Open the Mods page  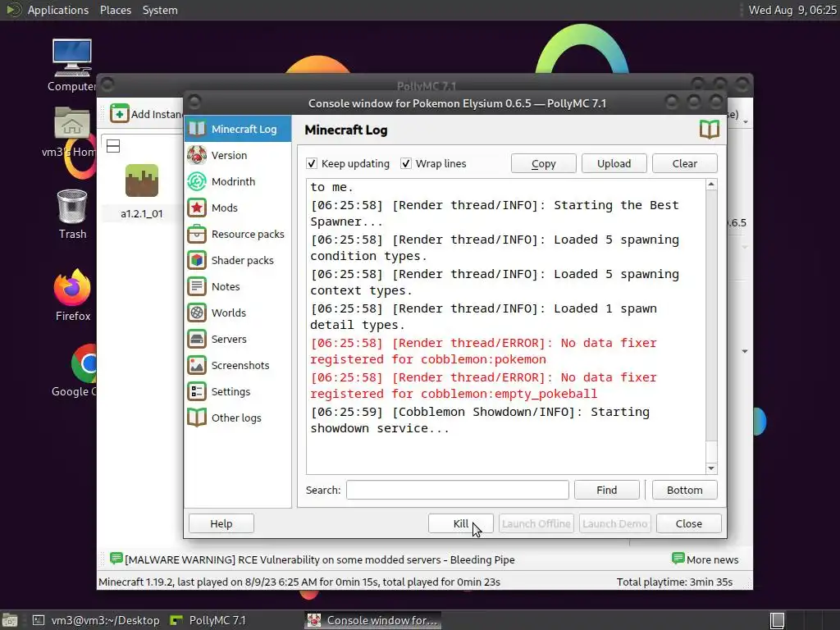(238, 208)
